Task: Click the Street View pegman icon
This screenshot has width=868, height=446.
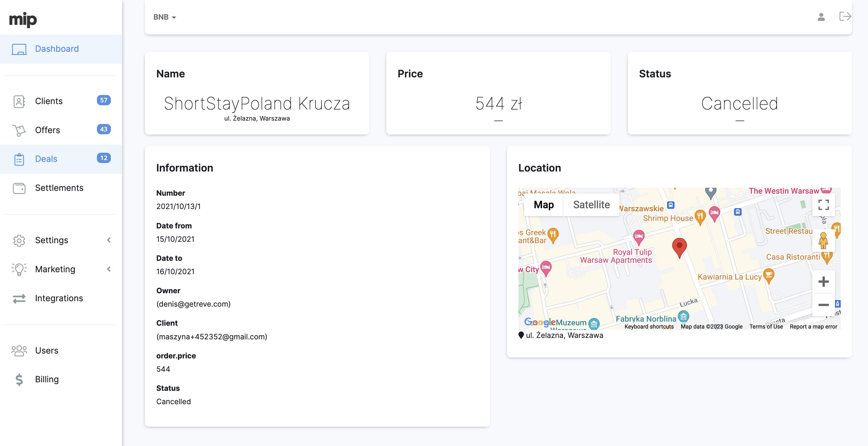Action: [x=823, y=240]
